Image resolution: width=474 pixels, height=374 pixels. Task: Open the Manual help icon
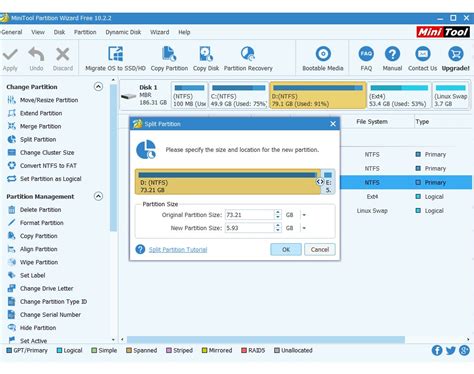click(x=392, y=54)
